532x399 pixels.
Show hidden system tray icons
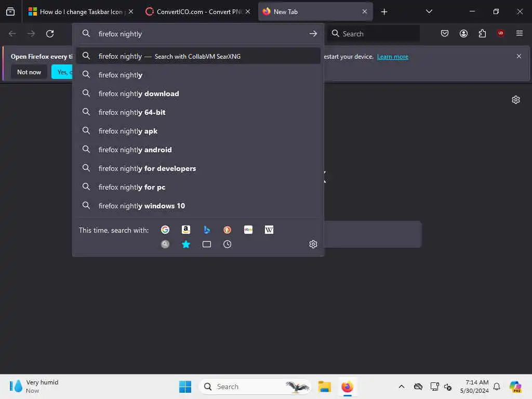[x=402, y=387]
